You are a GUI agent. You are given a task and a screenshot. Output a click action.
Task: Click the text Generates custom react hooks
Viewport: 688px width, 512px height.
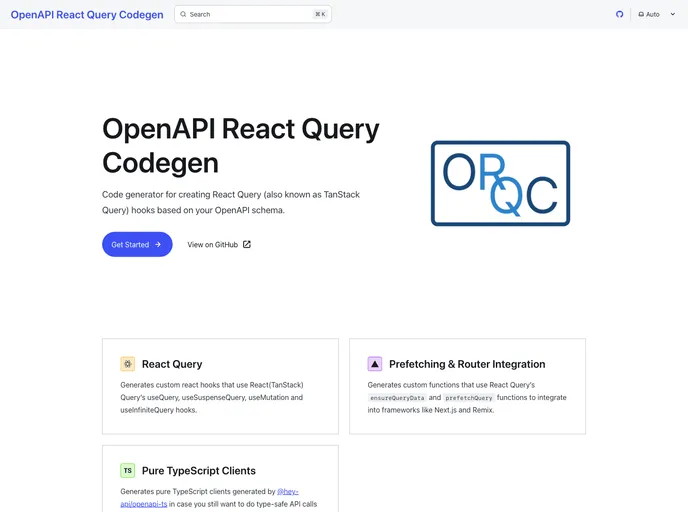click(x=211, y=397)
